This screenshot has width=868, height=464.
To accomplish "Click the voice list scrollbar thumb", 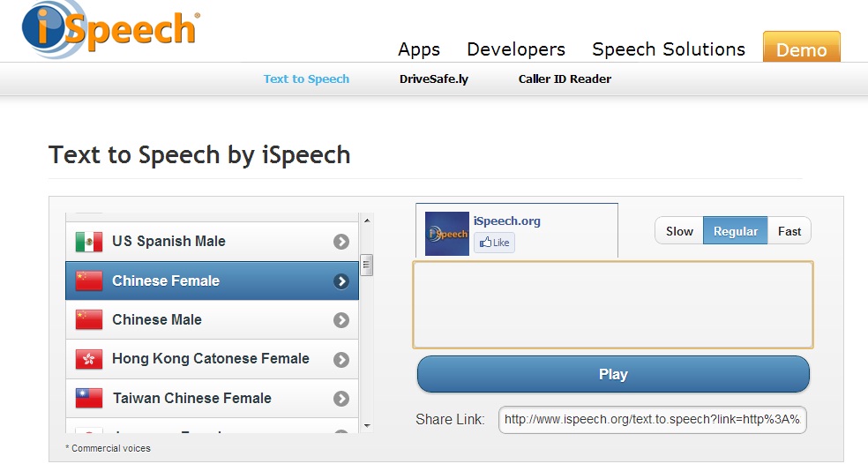I will tap(366, 265).
